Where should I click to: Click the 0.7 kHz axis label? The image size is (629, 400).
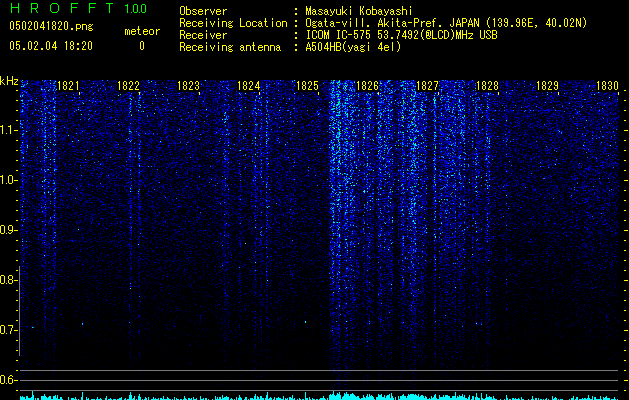coord(7,330)
